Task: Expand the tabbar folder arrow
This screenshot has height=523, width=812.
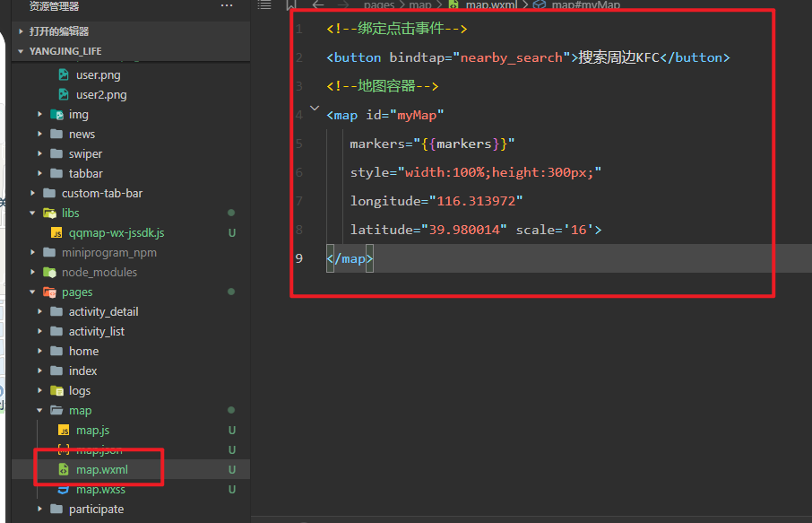Action: pyautogui.click(x=39, y=173)
